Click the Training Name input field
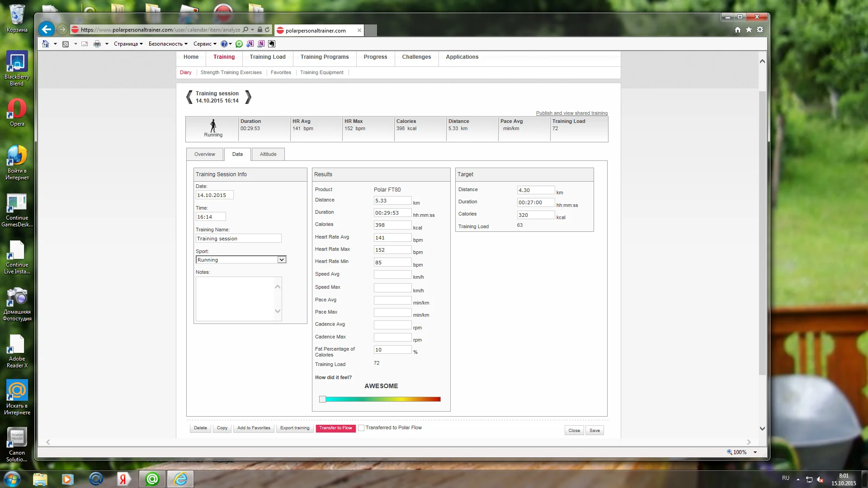 click(238, 239)
